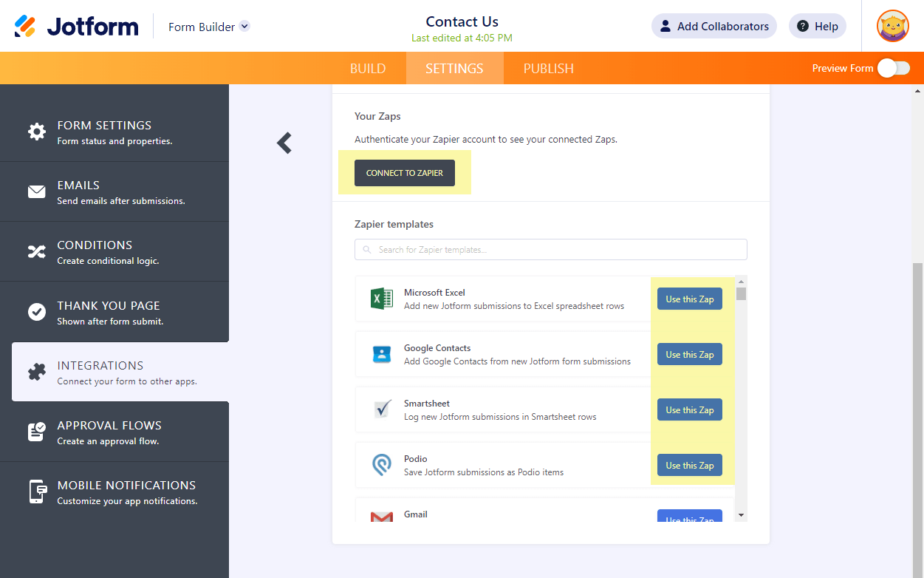This screenshot has height=578, width=924.
Task: Click the Form Settings gear icon
Action: coord(36,132)
